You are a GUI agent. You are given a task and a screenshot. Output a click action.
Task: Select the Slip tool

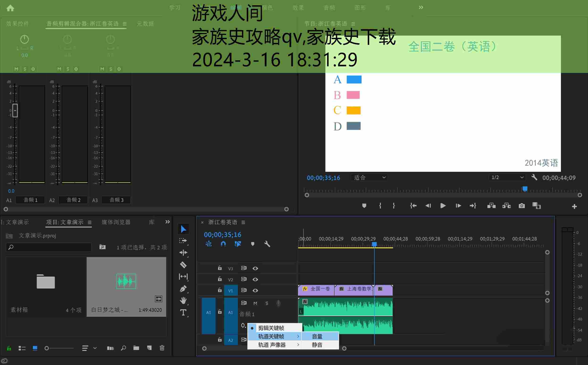[183, 276]
